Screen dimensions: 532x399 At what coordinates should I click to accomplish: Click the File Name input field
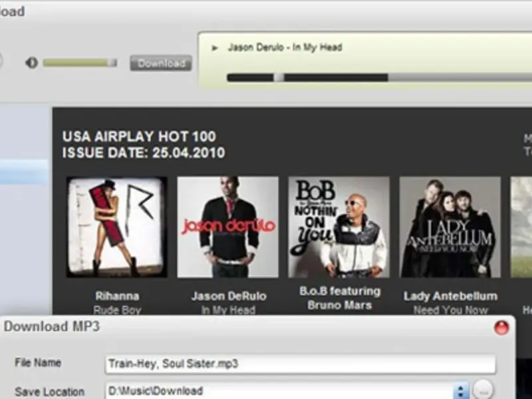pyautogui.click(x=301, y=364)
